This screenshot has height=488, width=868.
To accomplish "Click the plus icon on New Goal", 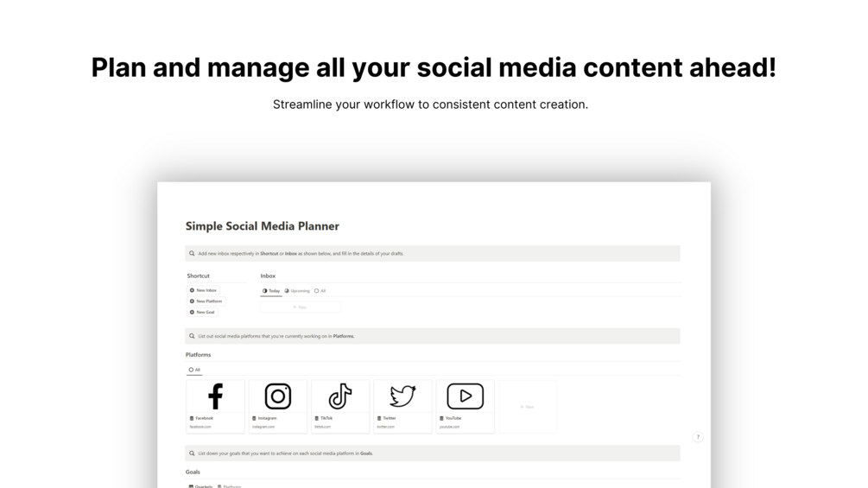I will pyautogui.click(x=192, y=312).
